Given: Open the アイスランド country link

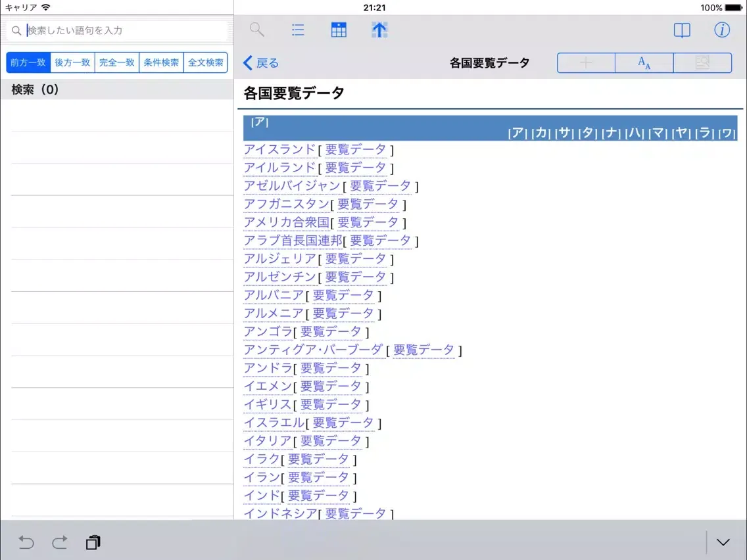Looking at the screenshot, I should tap(279, 149).
